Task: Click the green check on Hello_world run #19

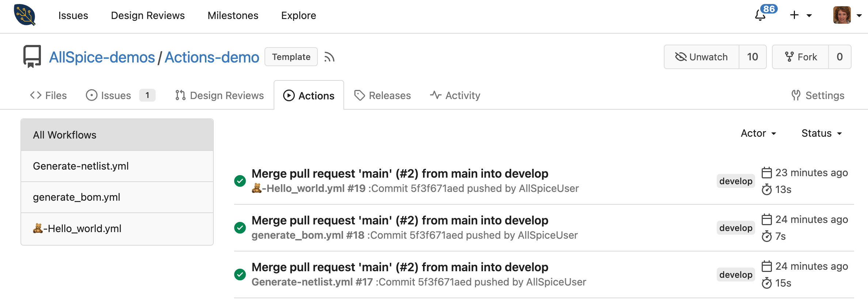Action: (240, 181)
